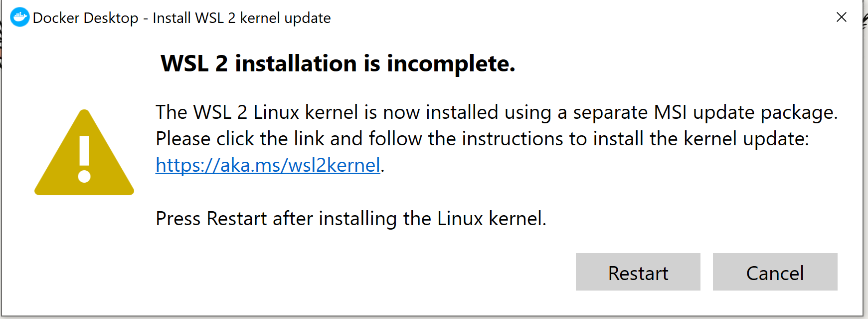Screen dimensions: 868x319
Task: Select Restart after installing the kernel
Action: click(638, 272)
